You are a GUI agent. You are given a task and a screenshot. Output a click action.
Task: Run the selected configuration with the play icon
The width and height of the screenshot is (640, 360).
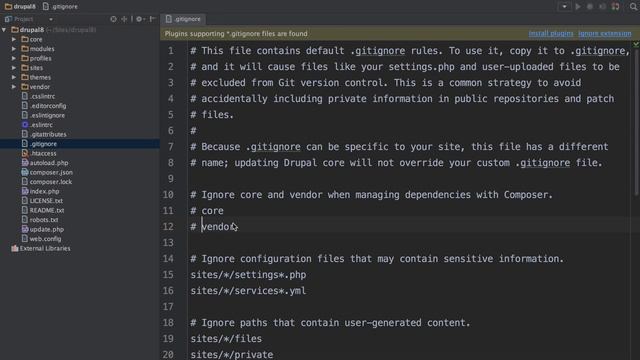(x=578, y=7)
